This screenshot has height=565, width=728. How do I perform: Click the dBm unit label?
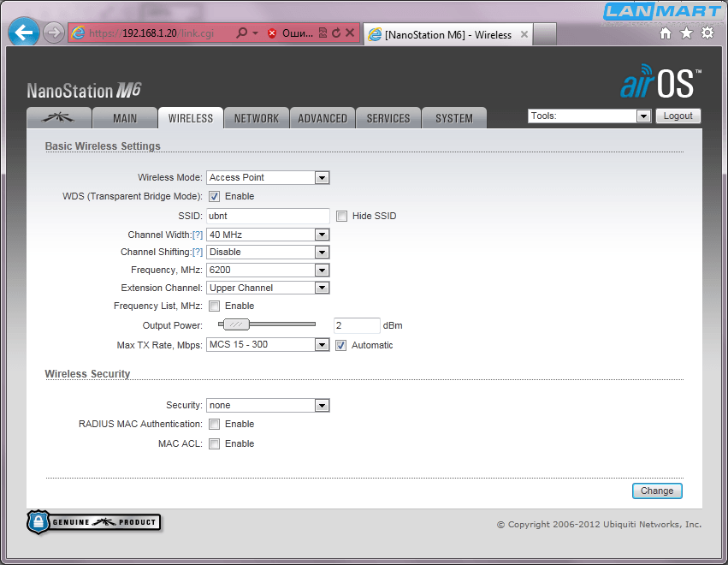click(x=393, y=325)
